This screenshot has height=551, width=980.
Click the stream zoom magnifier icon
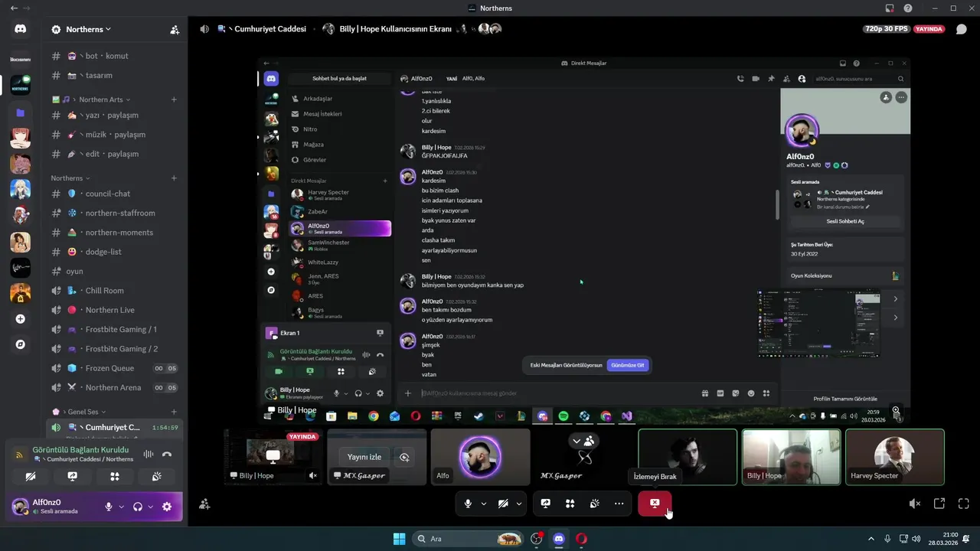point(896,411)
